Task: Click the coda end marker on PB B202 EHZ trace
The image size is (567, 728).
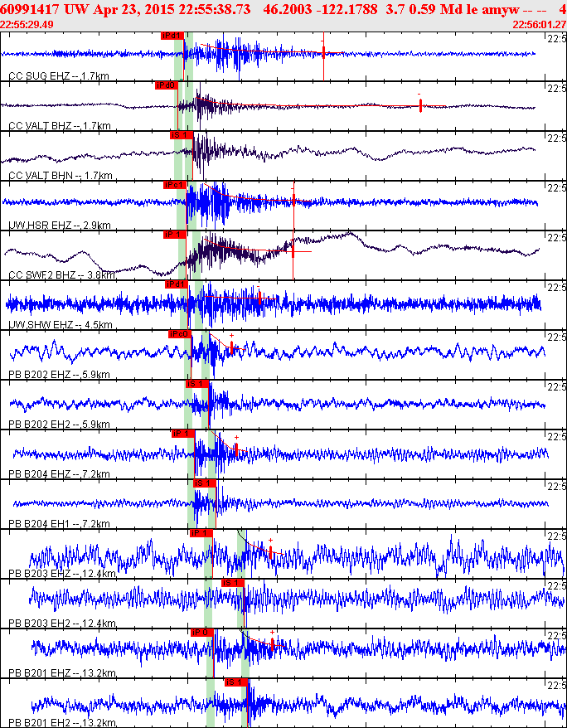Action: tap(231, 347)
